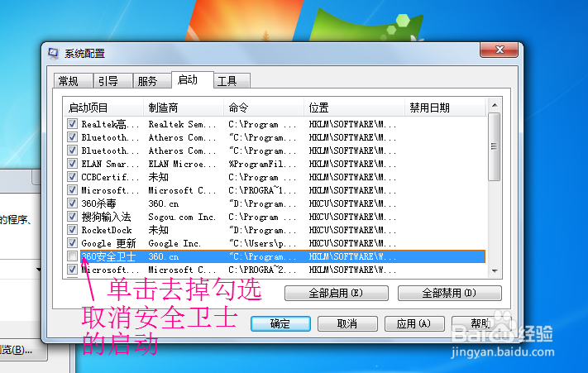588x373 pixels.
Task: Check the 360安全卫士 startup checkbox
Action: coord(72,256)
